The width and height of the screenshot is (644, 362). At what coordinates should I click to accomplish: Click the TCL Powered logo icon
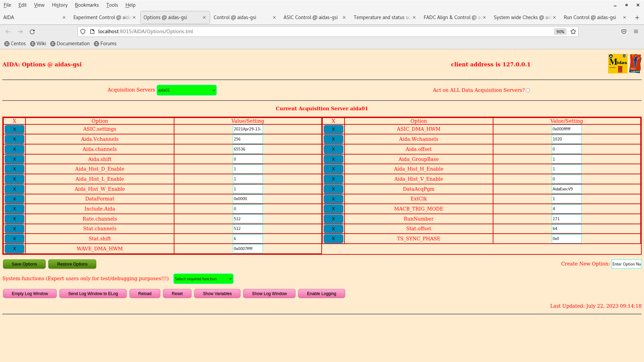pos(635,64)
